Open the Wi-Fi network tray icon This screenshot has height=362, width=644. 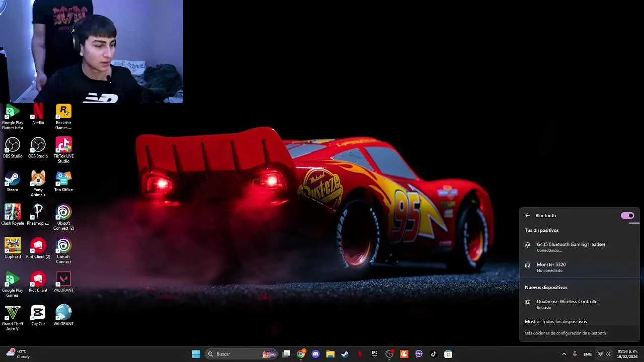click(x=600, y=354)
